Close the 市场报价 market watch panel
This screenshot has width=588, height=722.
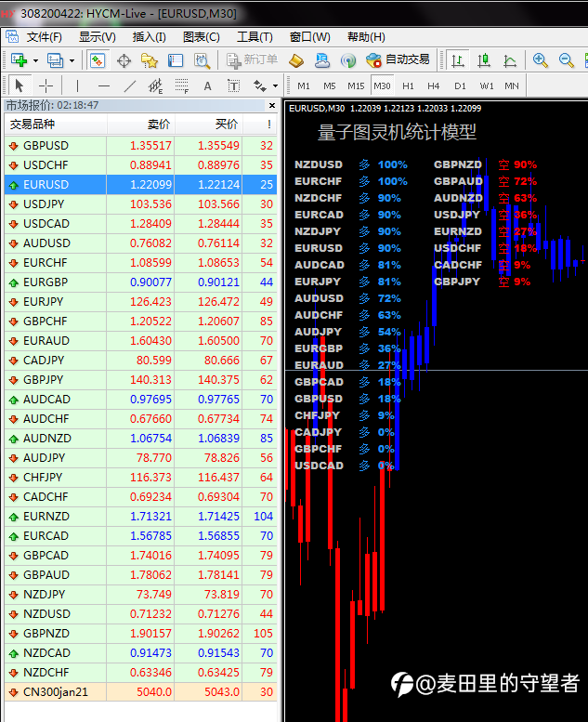[x=272, y=106]
